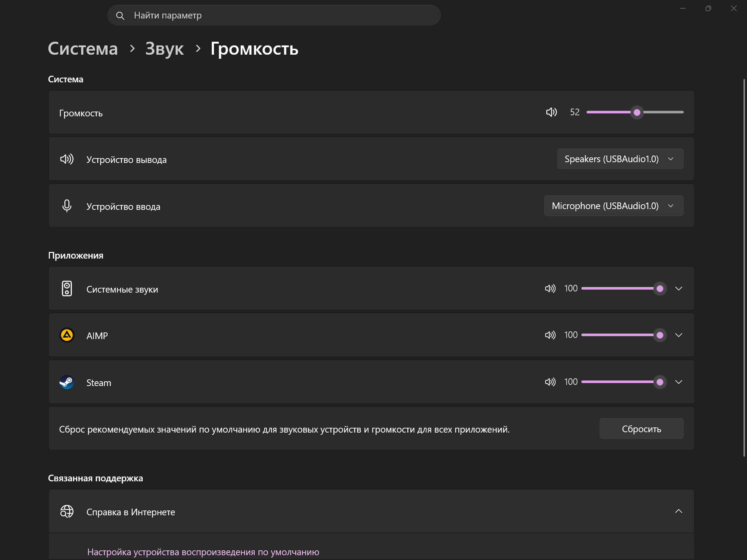The image size is (747, 560).
Task: Minimize the Settings window
Action: [683, 8]
